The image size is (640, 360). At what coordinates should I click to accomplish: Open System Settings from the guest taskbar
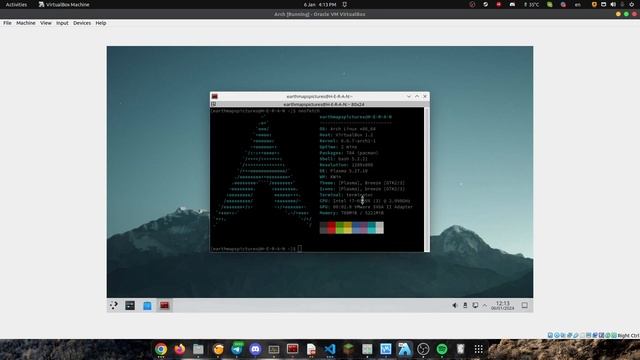click(130, 305)
